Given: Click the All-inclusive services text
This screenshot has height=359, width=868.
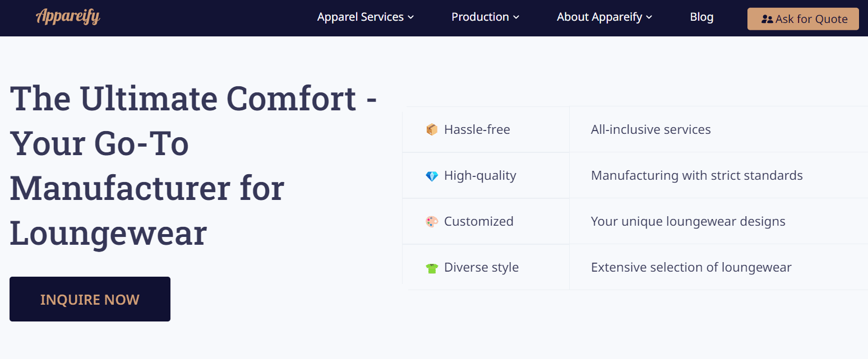Looking at the screenshot, I should pos(650,129).
